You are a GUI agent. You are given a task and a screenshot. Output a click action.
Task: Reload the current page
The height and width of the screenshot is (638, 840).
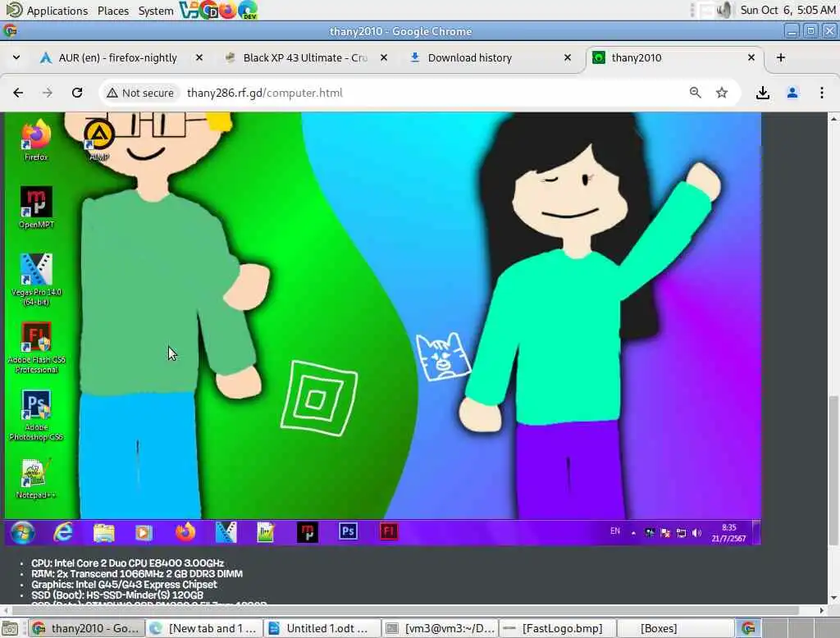77,93
